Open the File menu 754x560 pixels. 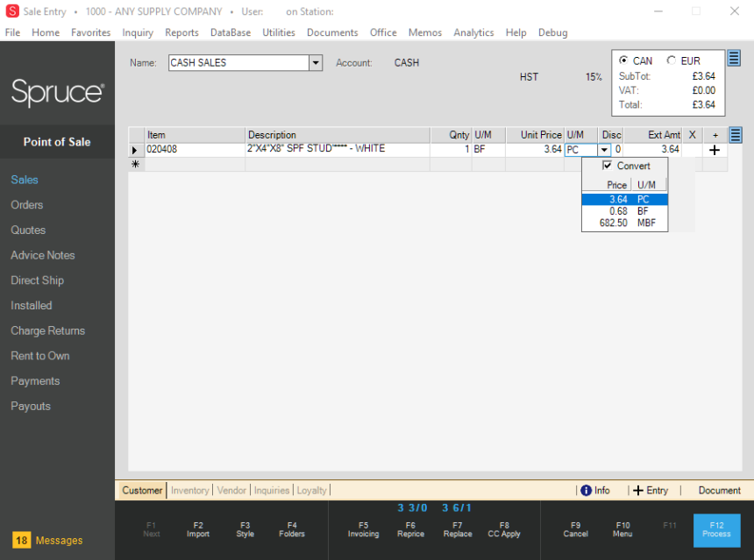[12, 32]
